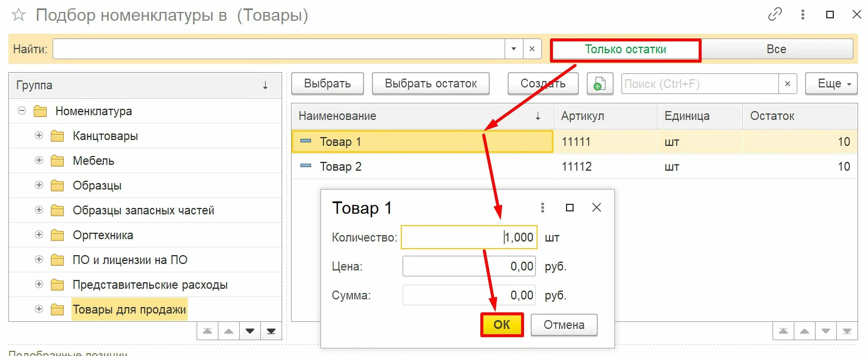This screenshot has width=868, height=356.
Task: Open three-dots menu in Товар 1 dialog
Action: pyautogui.click(x=542, y=208)
